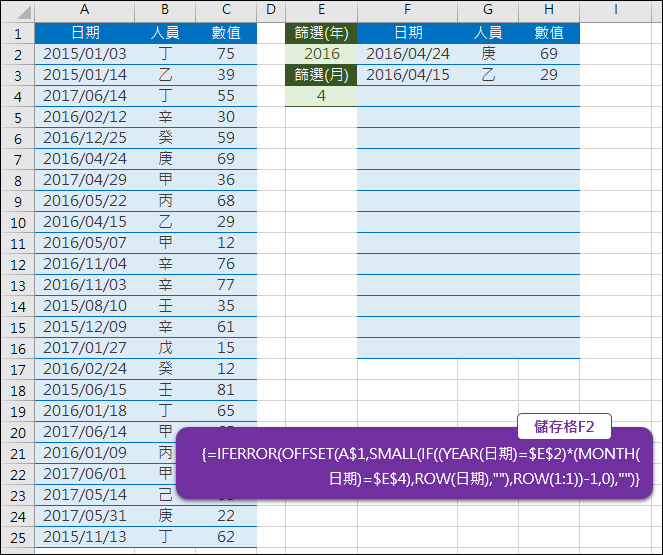Select result value 69 in column H

click(x=549, y=54)
